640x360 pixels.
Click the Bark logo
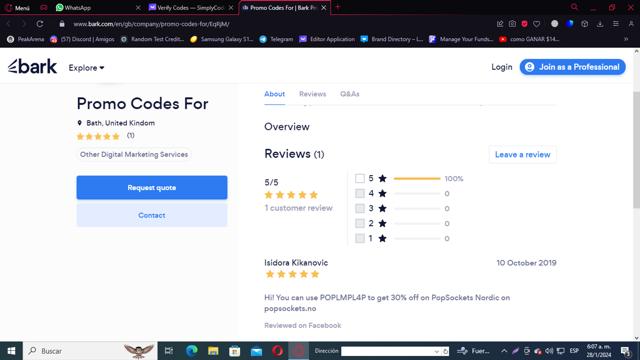coord(32,67)
